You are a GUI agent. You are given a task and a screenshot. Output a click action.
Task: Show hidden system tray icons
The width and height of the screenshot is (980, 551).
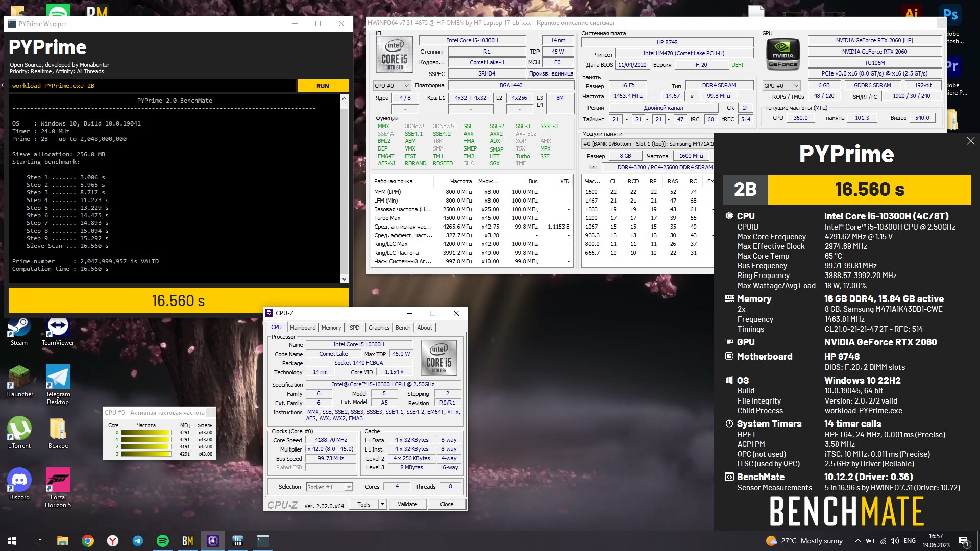[858, 541]
